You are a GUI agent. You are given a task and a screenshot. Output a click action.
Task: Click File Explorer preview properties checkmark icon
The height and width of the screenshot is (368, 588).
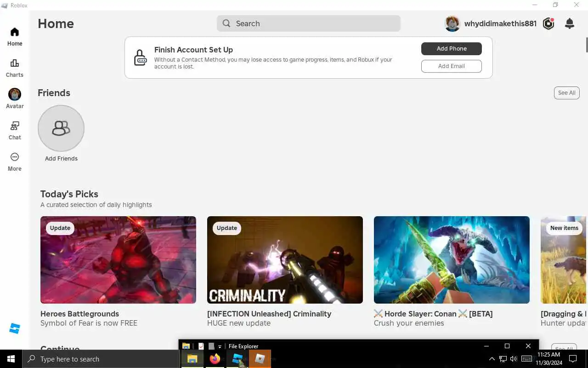coord(201,346)
